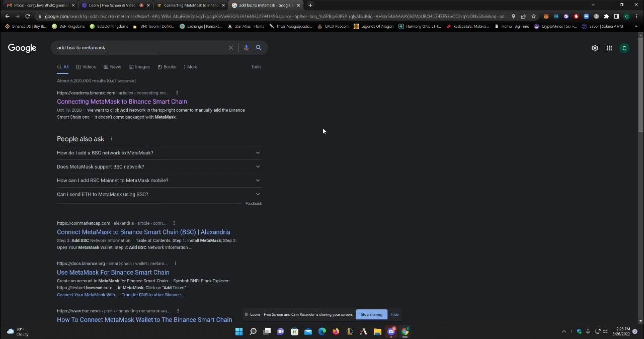The width and height of the screenshot is (644, 339).
Task: Hide the Loom screen sharing bar
Action: tap(394, 314)
